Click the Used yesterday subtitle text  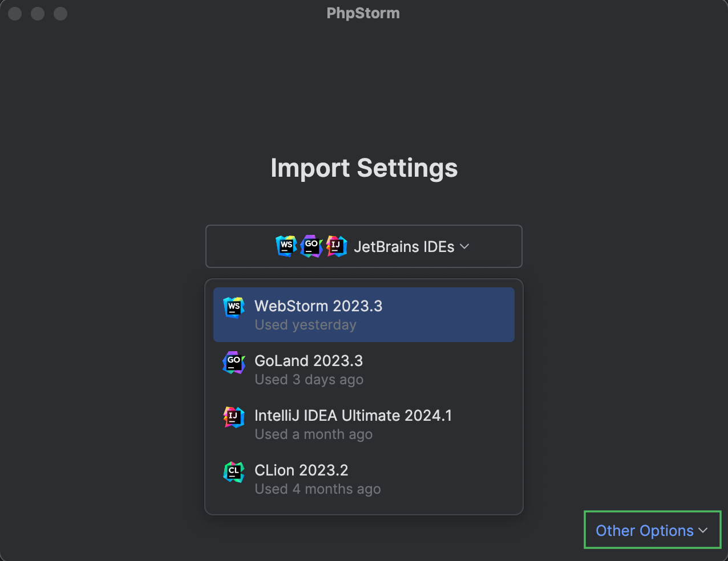pyautogui.click(x=305, y=324)
